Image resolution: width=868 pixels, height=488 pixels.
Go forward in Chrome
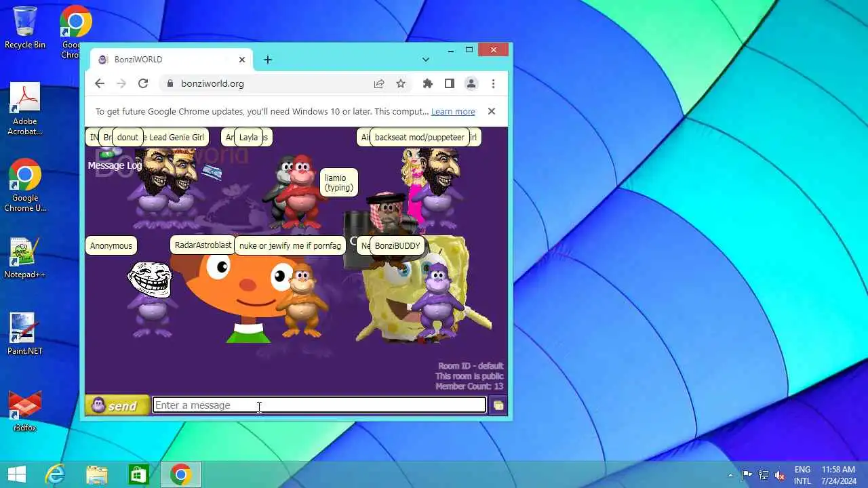pos(121,83)
